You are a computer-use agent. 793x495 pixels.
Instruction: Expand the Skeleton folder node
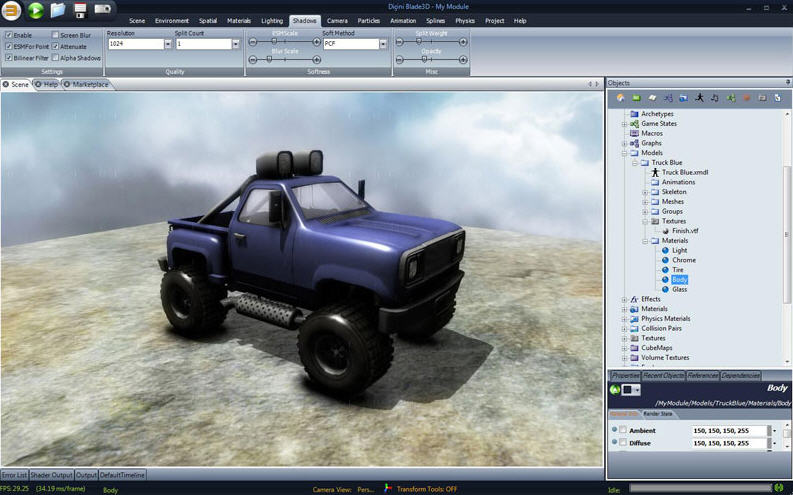(x=645, y=192)
